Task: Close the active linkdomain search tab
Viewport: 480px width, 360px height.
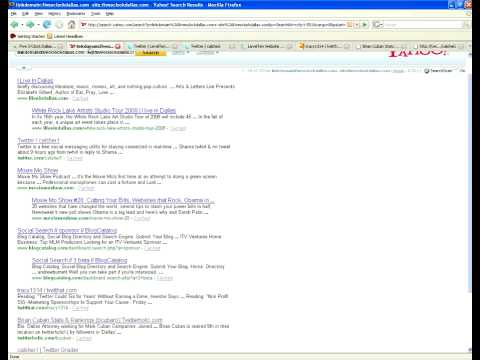Action: point(118,46)
